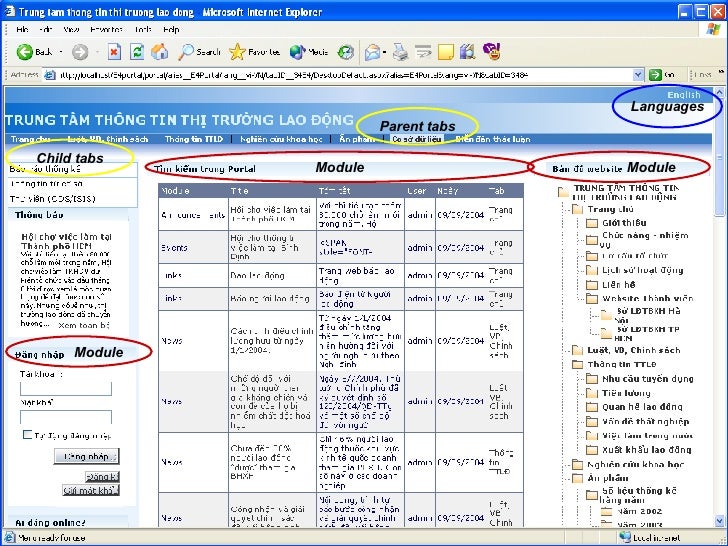Open the address bar dropdown arrow

click(638, 75)
